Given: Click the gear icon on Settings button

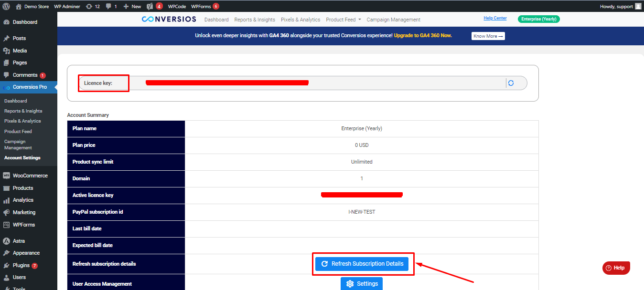Looking at the screenshot, I should 350,284.
